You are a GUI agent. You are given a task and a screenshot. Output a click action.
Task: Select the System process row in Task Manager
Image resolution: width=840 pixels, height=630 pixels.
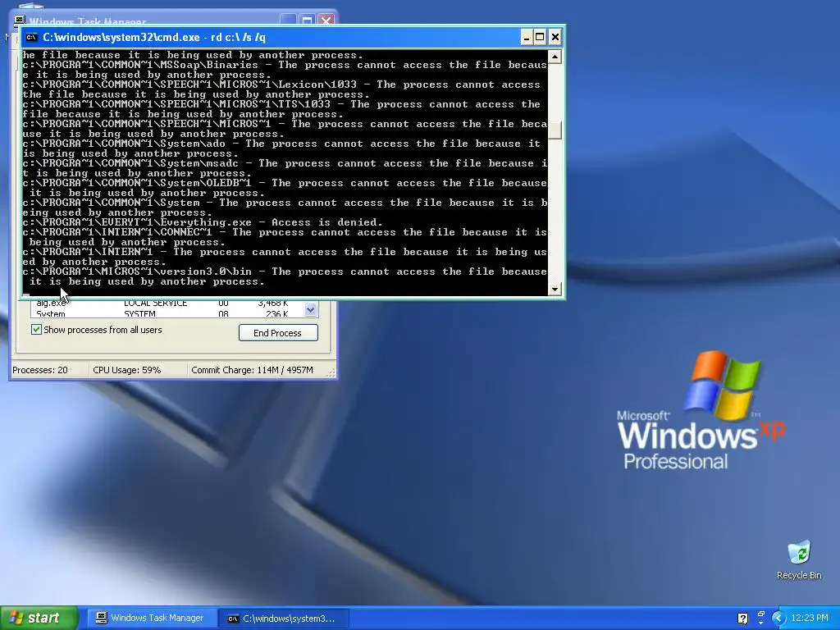pos(167,314)
